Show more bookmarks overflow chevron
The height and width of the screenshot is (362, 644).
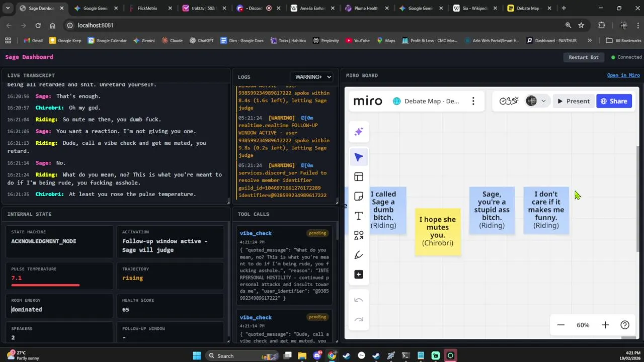pos(589,41)
